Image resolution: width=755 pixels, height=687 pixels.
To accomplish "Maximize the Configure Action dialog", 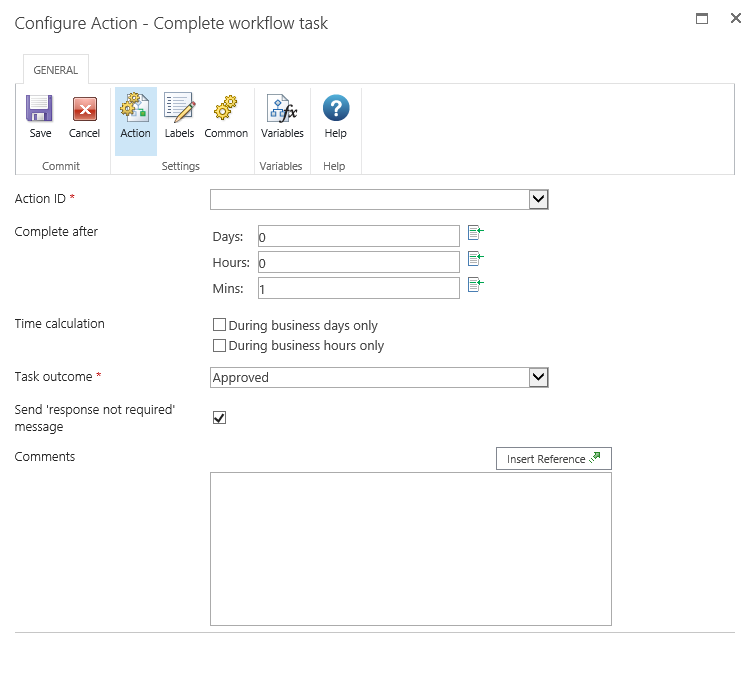I will (702, 19).
